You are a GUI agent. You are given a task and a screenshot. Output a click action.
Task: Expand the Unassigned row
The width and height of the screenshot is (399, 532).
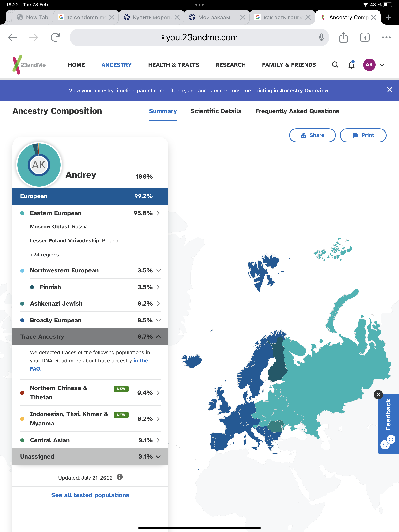158,456
